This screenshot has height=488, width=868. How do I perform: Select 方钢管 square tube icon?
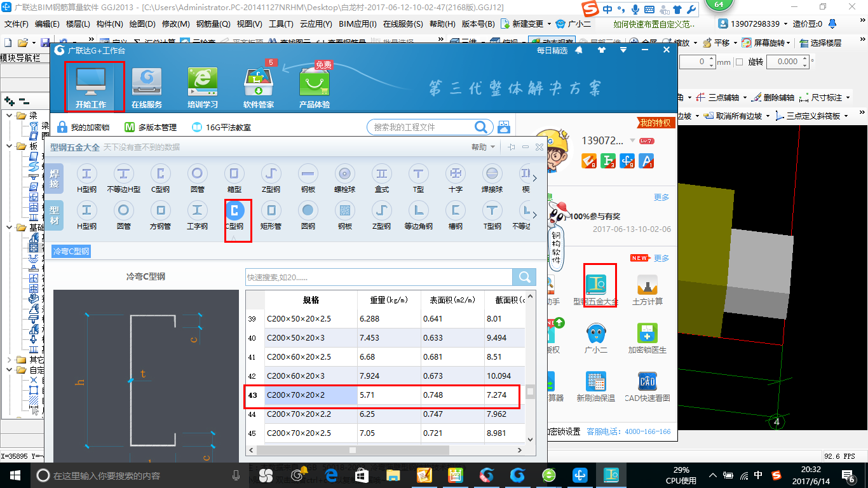[160, 210]
